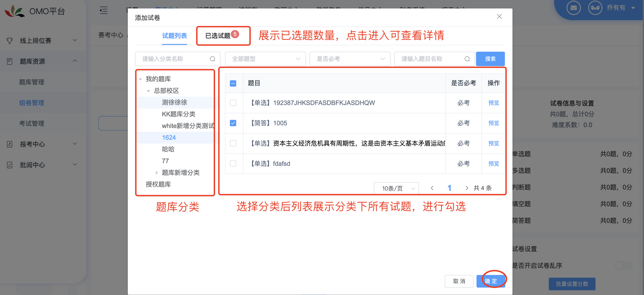Toggle the 是否开启试卷乱序 switch
The image size is (644, 295).
(623, 266)
